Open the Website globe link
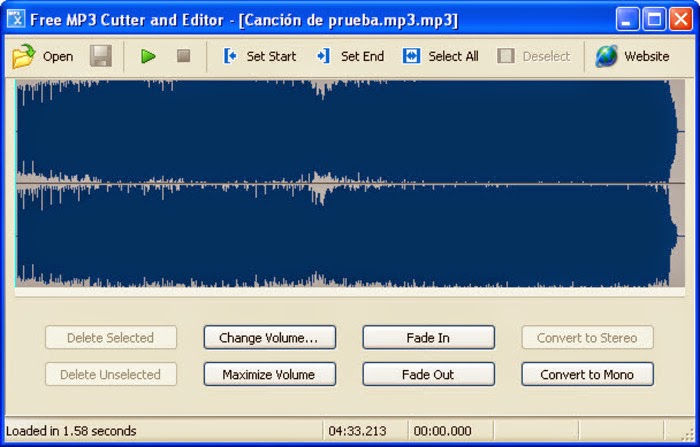 pos(632,56)
